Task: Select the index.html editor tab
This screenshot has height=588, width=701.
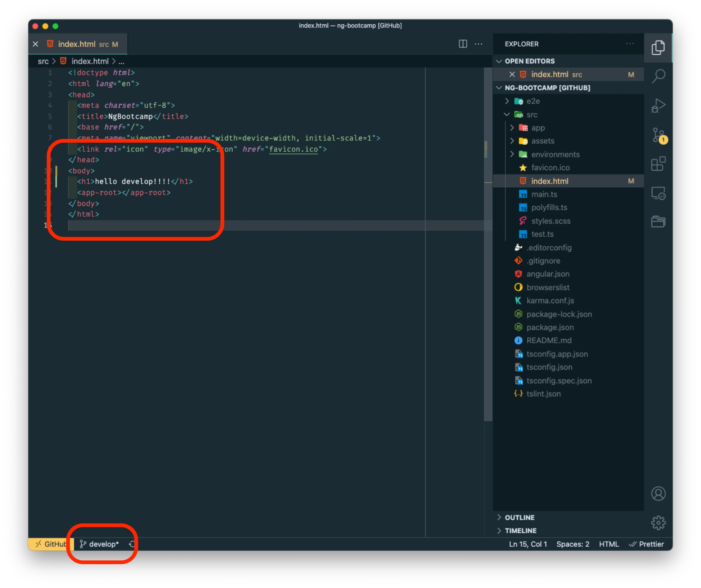Action: 78,44
